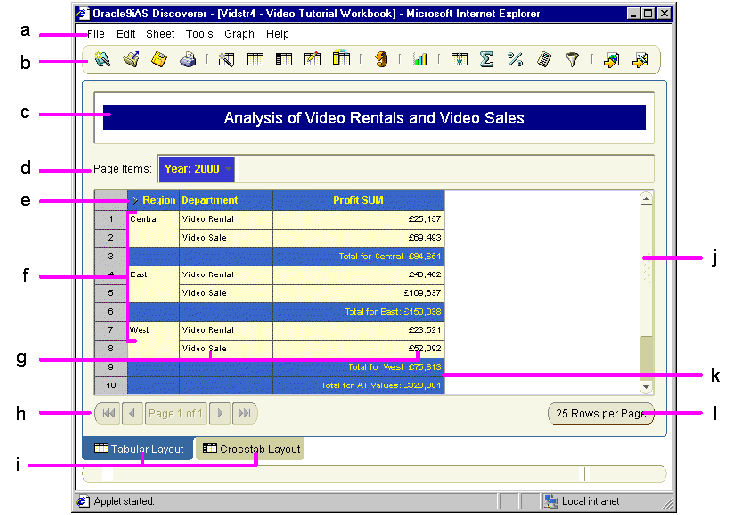The height and width of the screenshot is (515, 733).
Task: Open the Tools menu
Action: pyautogui.click(x=199, y=34)
